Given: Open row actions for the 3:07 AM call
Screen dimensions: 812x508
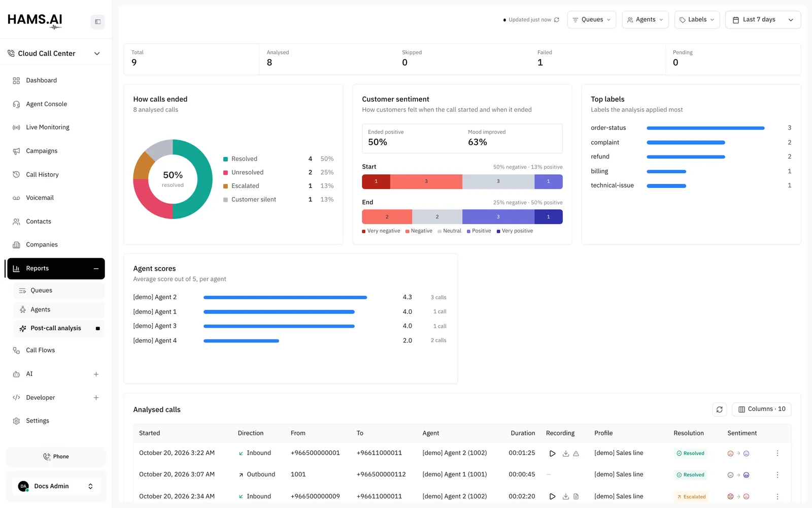Looking at the screenshot, I should click(777, 475).
